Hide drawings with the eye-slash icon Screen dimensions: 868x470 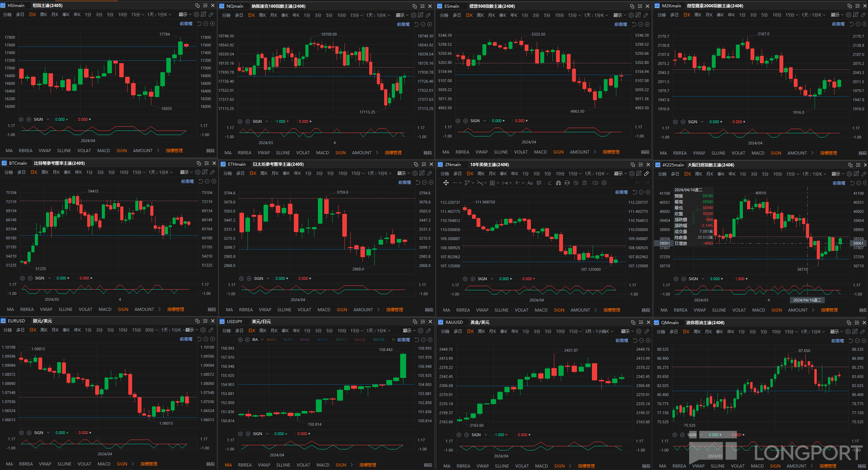tap(576, 183)
